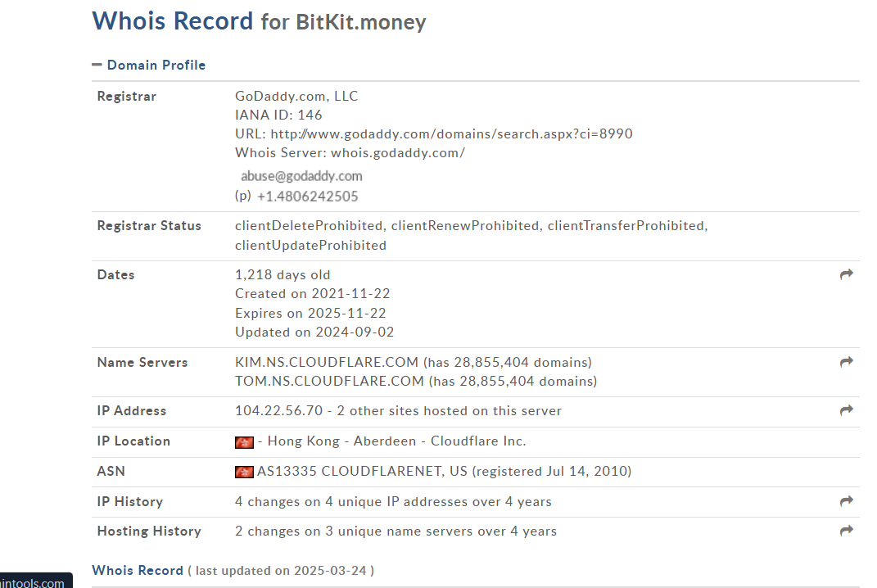Image resolution: width=877 pixels, height=588 pixels.
Task: Click the Domain Profile heading text
Action: point(156,65)
